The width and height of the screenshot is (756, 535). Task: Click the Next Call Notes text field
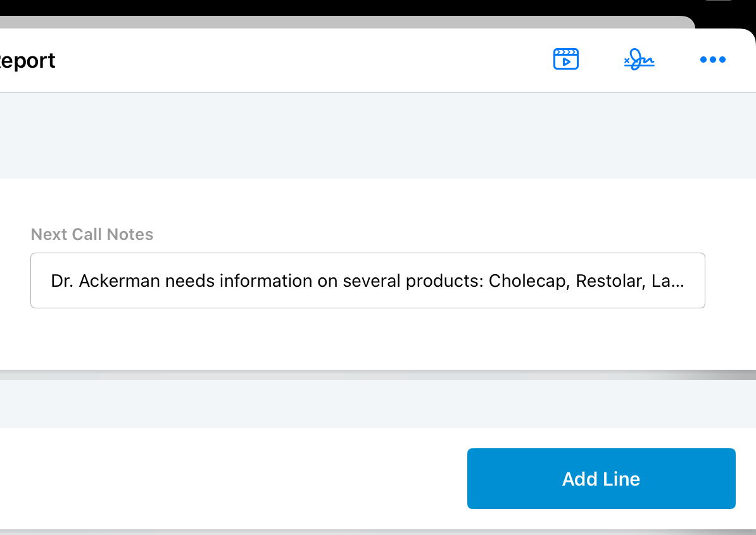pyautogui.click(x=367, y=280)
